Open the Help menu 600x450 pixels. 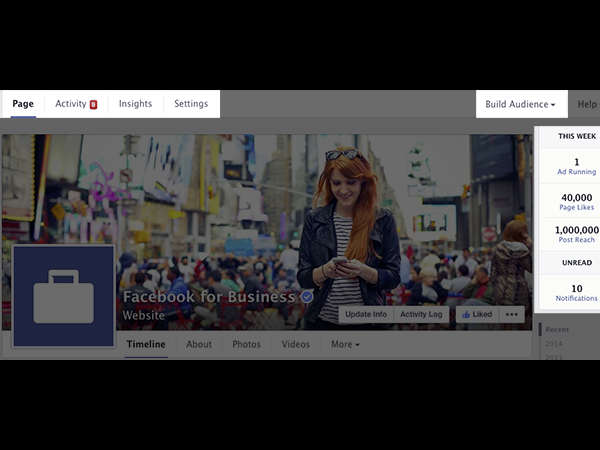tap(587, 104)
